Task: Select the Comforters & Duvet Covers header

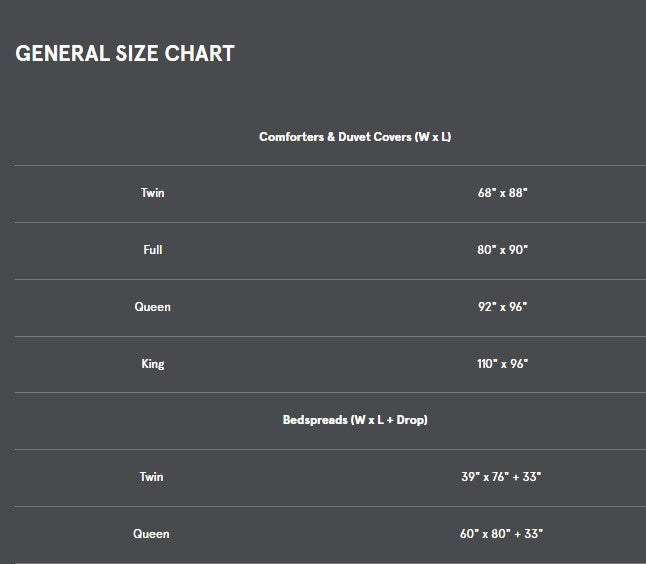Action: tap(355, 137)
